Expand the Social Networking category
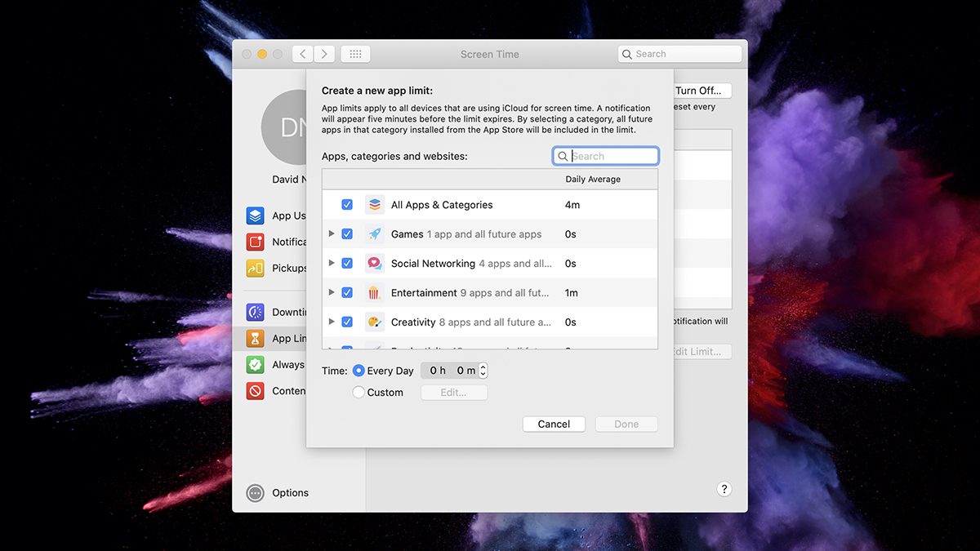 point(332,263)
